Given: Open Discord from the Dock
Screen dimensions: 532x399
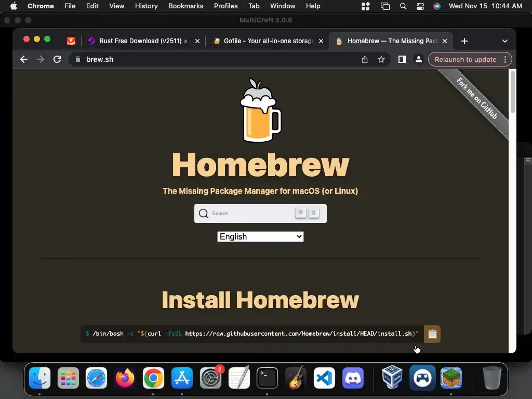Looking at the screenshot, I should [x=353, y=378].
